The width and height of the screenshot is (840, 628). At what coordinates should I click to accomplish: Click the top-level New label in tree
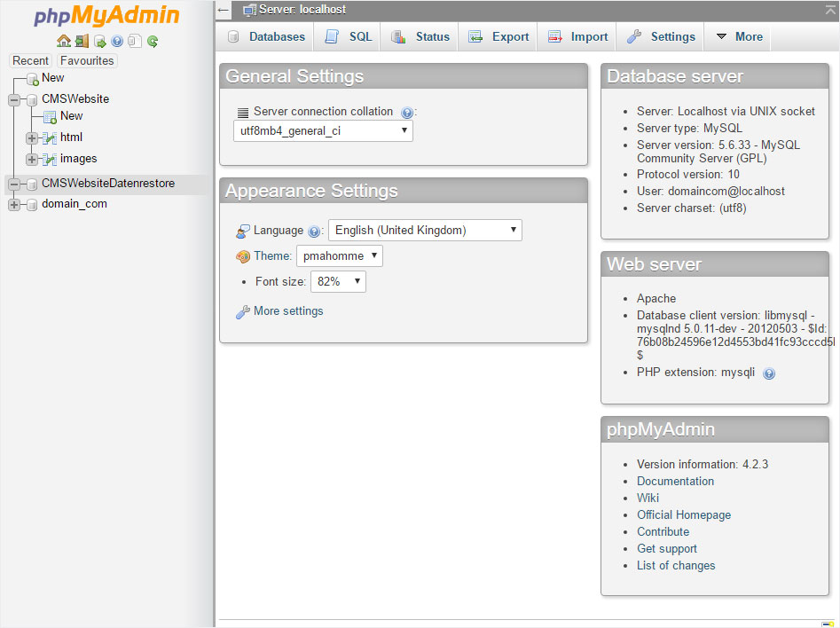point(53,78)
